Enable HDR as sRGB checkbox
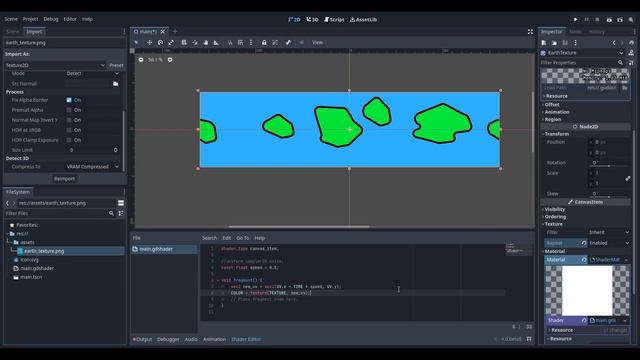The height and width of the screenshot is (360, 640). 69,130
